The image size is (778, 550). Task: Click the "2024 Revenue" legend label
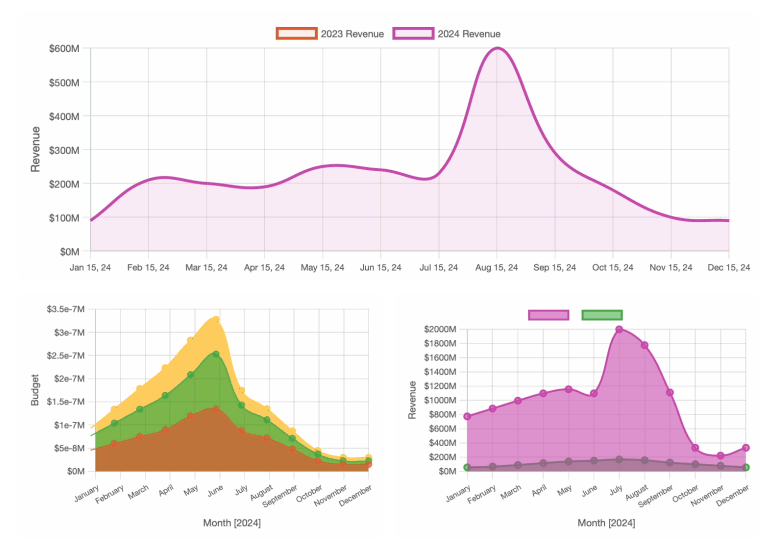tap(469, 34)
